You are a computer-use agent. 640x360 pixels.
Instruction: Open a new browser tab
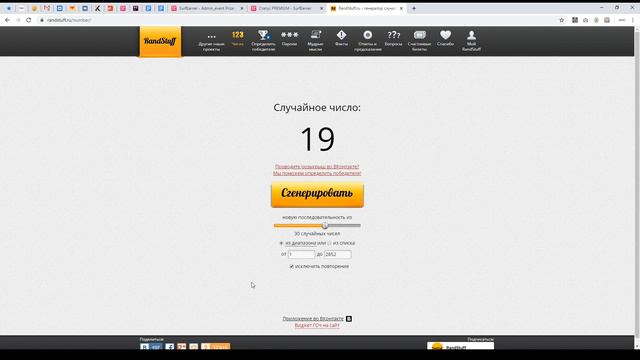(x=414, y=8)
